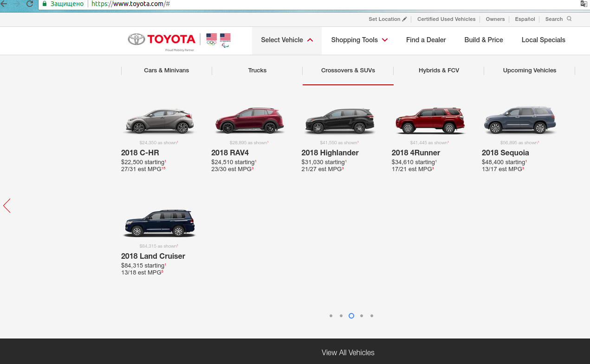Click the $22,500 starting price text
590x364 pixels.
(x=143, y=162)
